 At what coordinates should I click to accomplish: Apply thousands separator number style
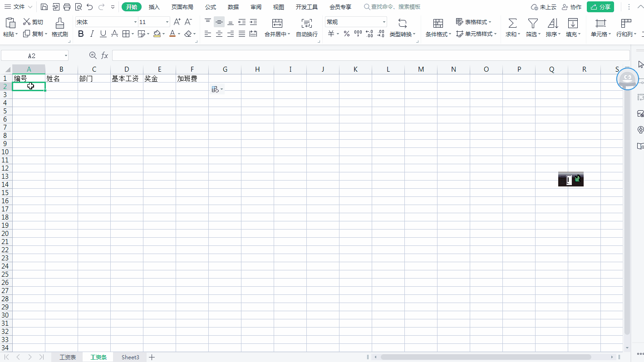358,34
